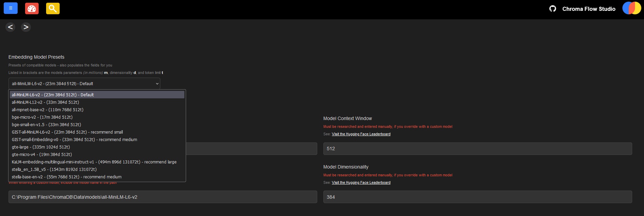Image resolution: width=644 pixels, height=216 pixels.
Task: Select KaLM-embedding-multilingual-mini-instruct-v1 option
Action: 97,162
